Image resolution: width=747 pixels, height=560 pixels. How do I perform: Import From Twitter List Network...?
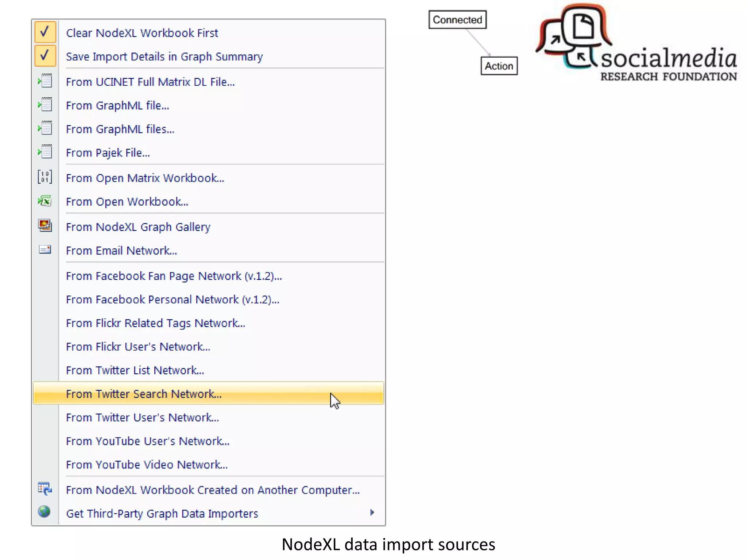(x=135, y=370)
